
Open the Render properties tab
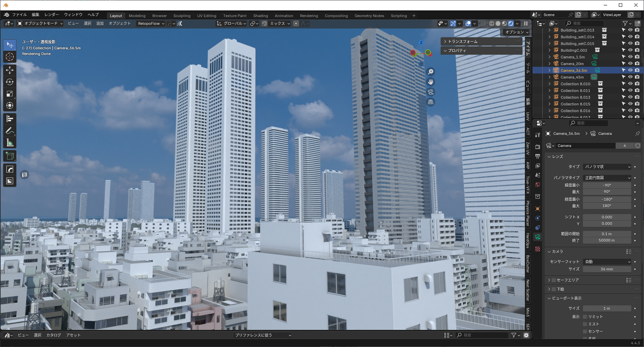point(538,147)
